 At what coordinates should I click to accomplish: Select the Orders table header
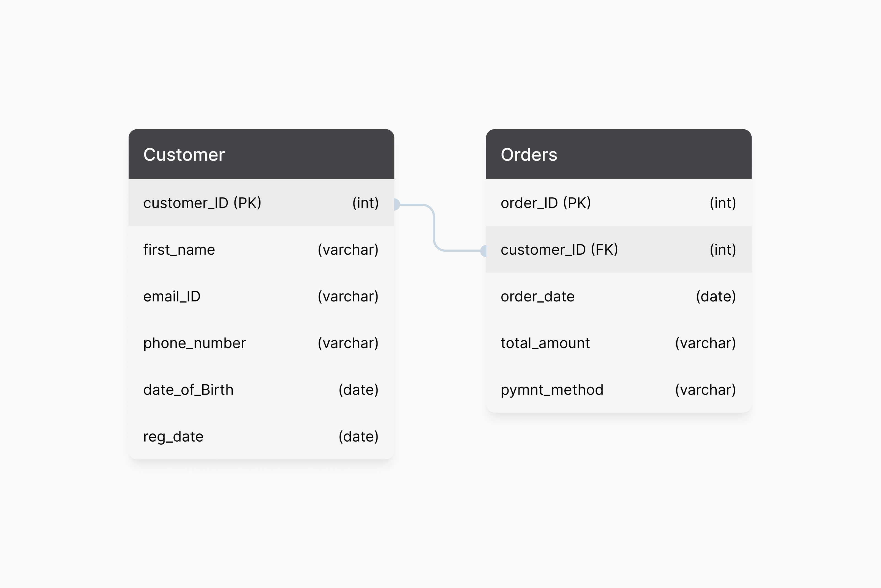[618, 154]
